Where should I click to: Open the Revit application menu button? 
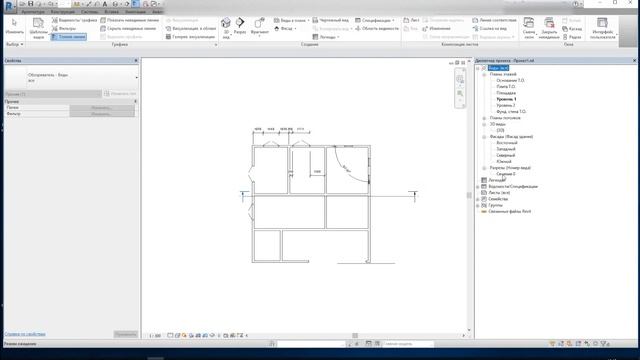coord(10,7)
